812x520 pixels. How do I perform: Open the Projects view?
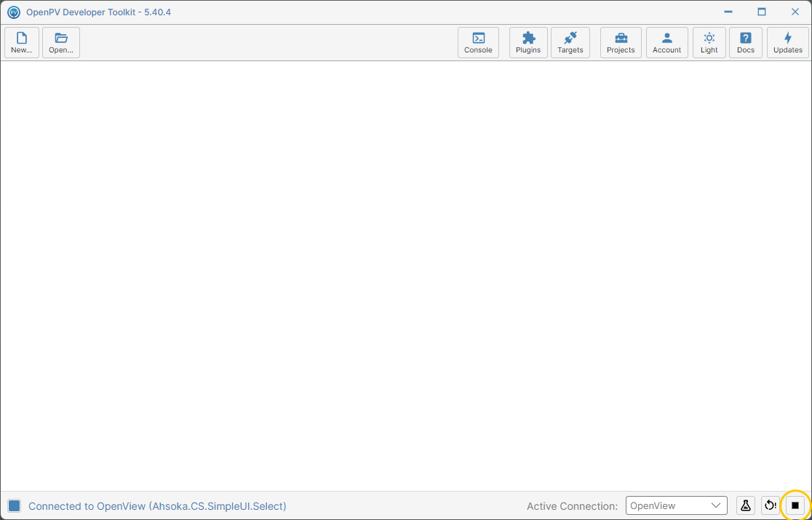621,42
